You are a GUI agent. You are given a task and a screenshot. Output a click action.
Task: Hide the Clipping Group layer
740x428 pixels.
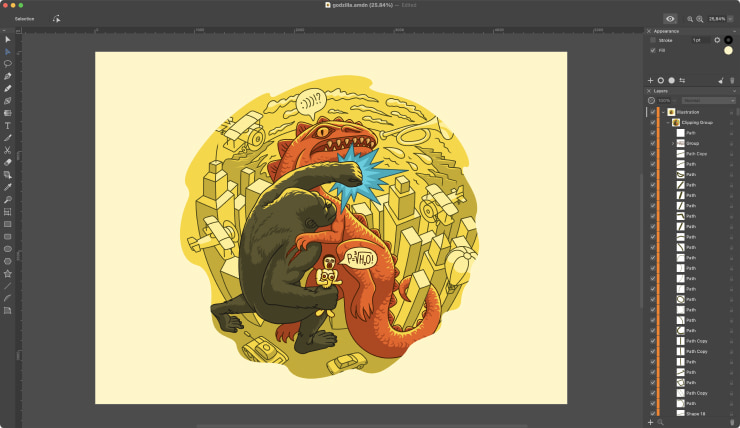(653, 123)
